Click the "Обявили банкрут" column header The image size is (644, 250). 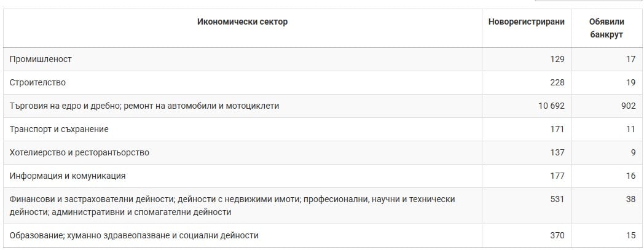606,28
